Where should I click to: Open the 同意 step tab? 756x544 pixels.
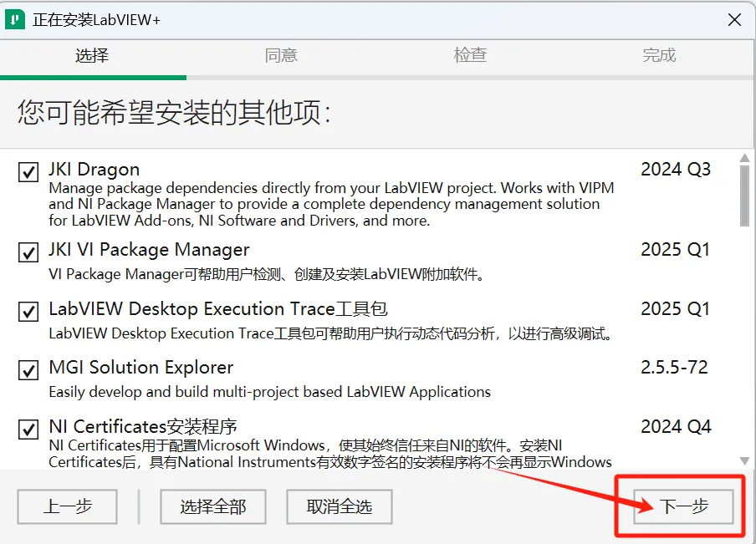[281, 55]
